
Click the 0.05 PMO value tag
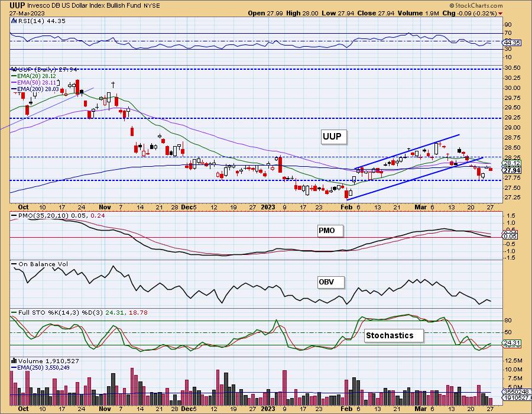511,236
